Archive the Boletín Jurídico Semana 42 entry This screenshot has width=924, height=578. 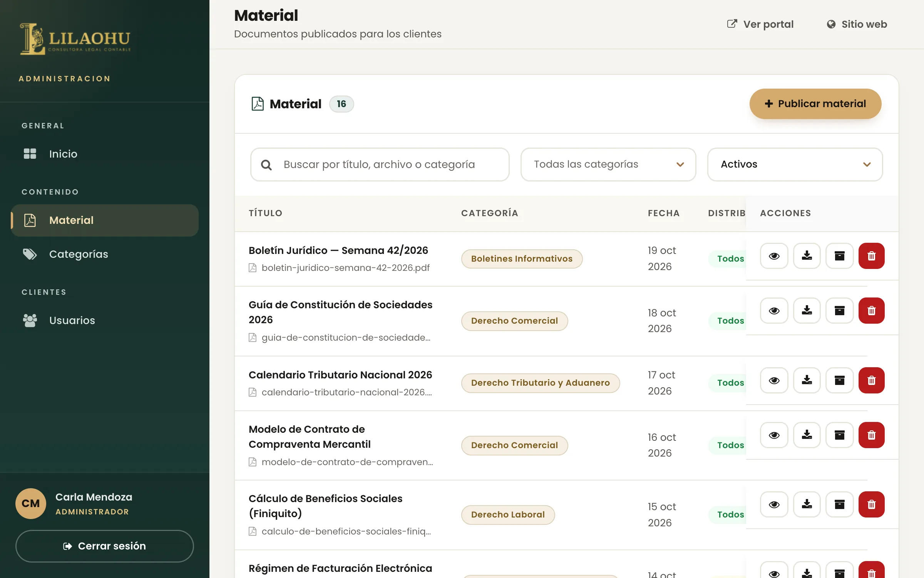[840, 256]
